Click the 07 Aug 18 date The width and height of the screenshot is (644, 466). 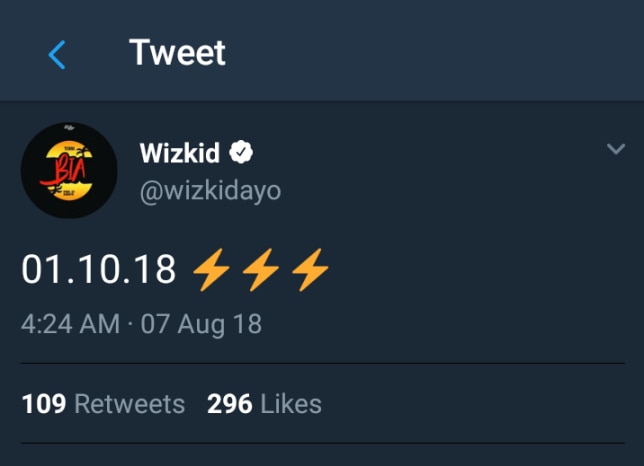coord(200,325)
